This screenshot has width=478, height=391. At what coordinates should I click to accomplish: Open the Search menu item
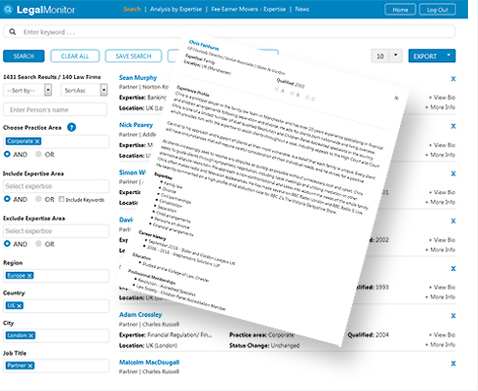(132, 9)
